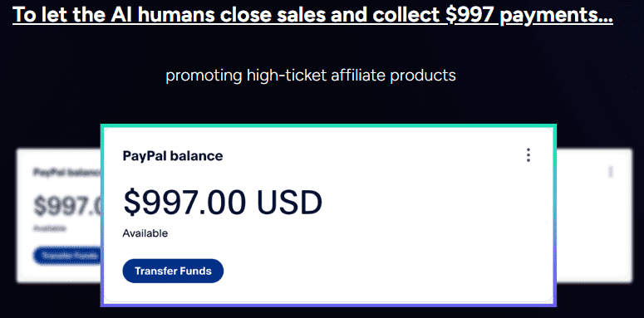Click the blurred $997 amount on left card
This screenshot has width=644, height=318.
point(67,205)
